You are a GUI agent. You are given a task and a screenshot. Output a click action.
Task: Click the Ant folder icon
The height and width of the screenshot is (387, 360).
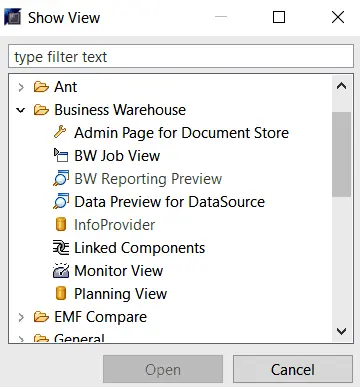tap(41, 87)
